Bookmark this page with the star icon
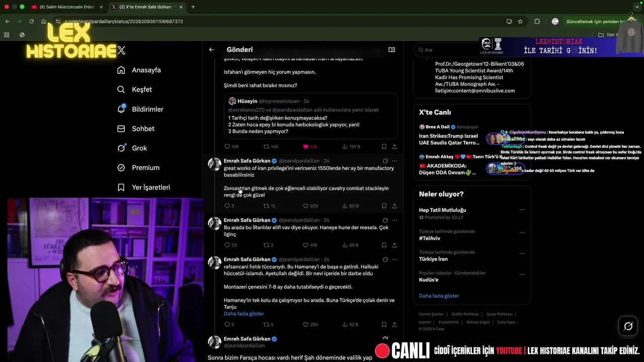644x362 pixels. click(520, 22)
